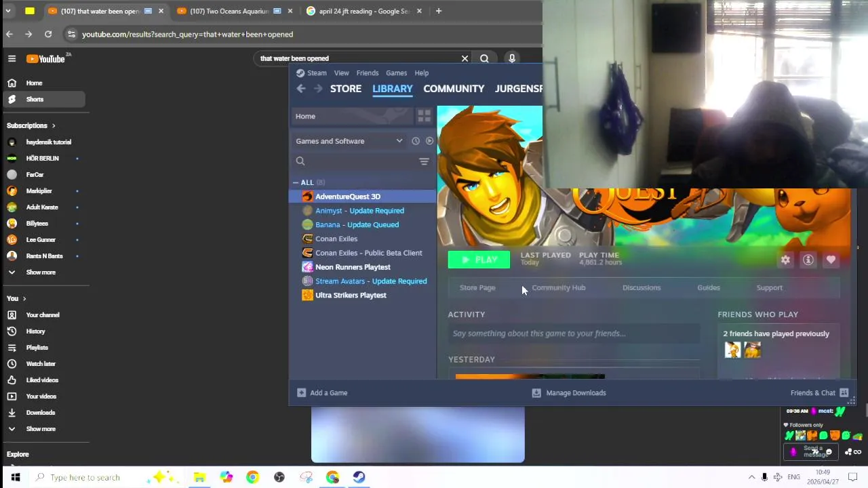The width and height of the screenshot is (868, 488).
Task: Open the Guides link
Action: pos(709,287)
